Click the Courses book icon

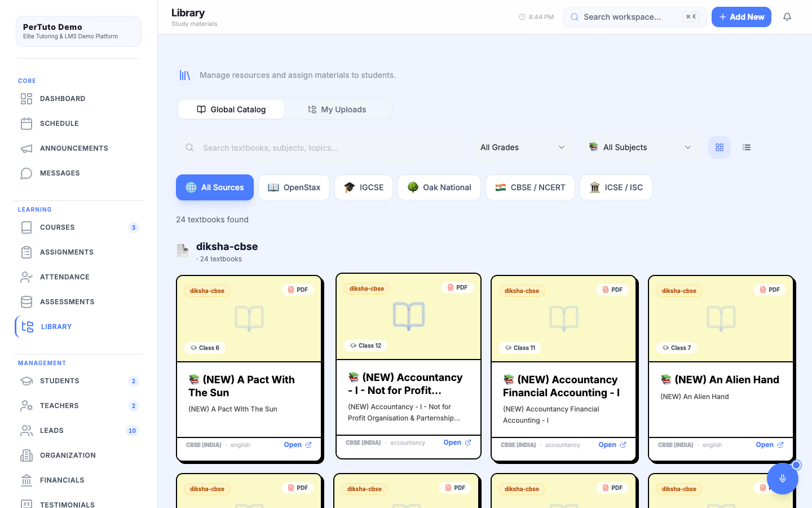point(27,227)
